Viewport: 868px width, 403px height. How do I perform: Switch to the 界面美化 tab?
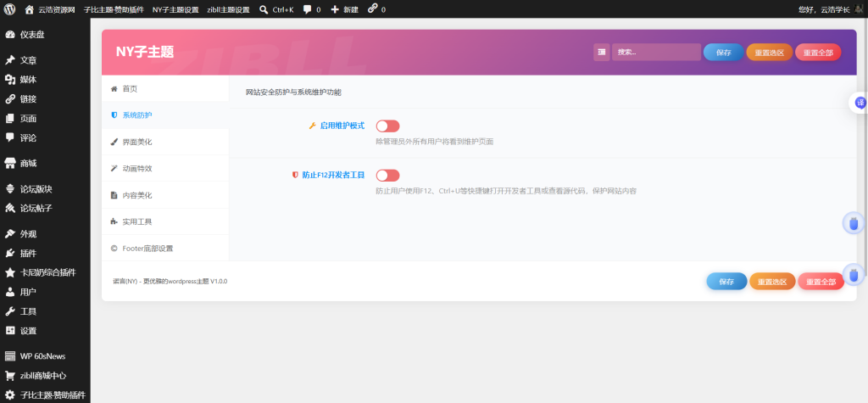(x=165, y=142)
